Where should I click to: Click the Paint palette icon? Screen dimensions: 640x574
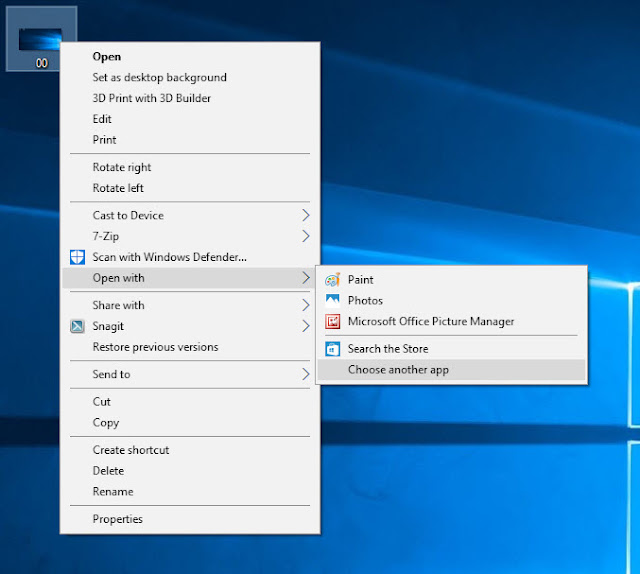coord(333,280)
